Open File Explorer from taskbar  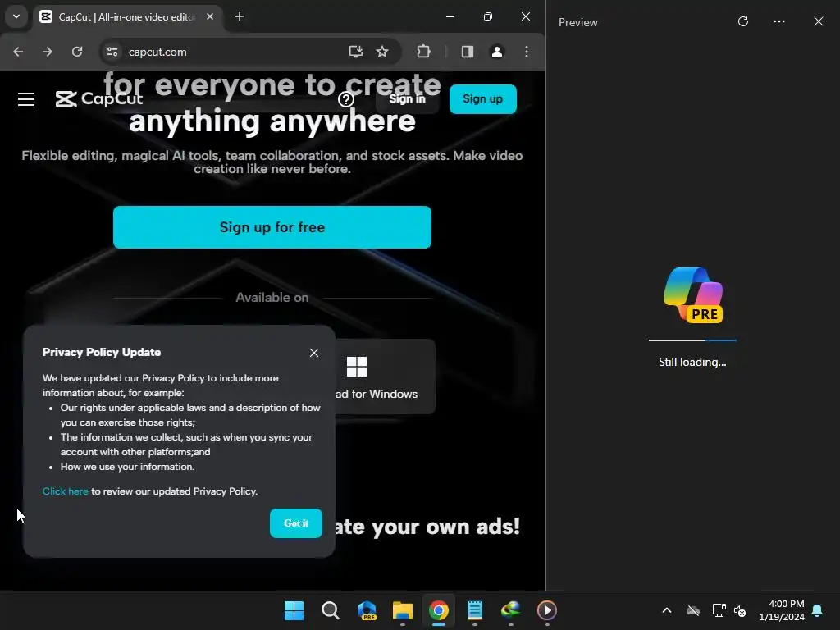click(402, 610)
